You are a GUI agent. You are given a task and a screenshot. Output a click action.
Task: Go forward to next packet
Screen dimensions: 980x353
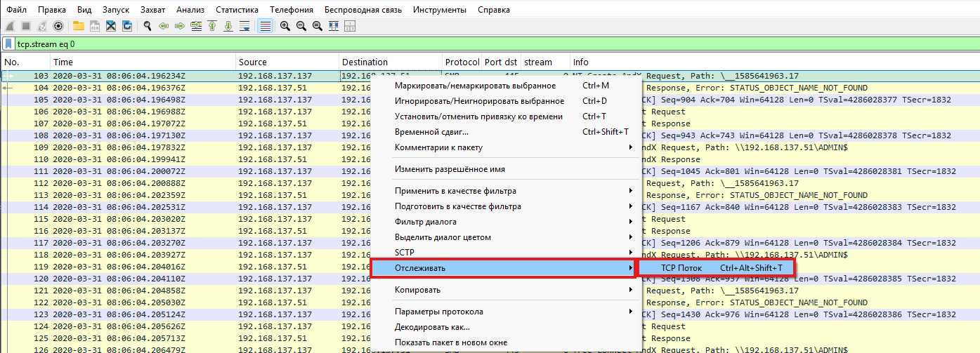(180, 26)
